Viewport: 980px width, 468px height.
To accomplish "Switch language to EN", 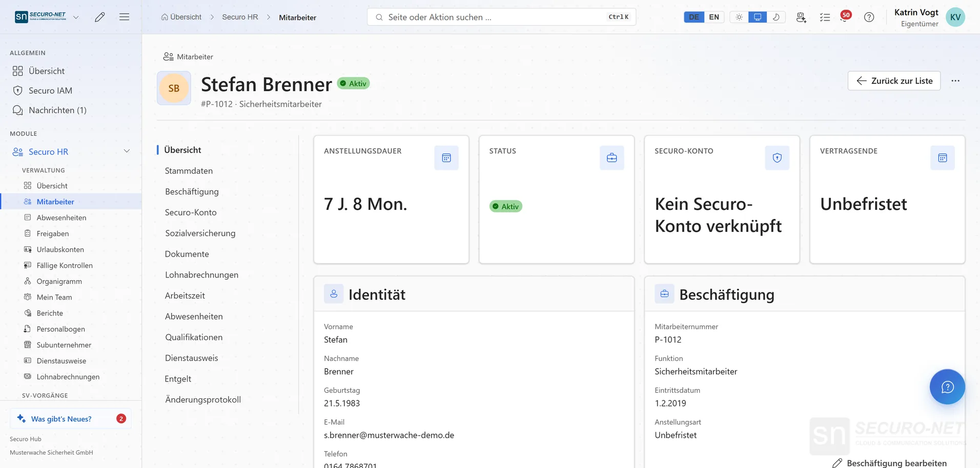I will click(x=714, y=17).
